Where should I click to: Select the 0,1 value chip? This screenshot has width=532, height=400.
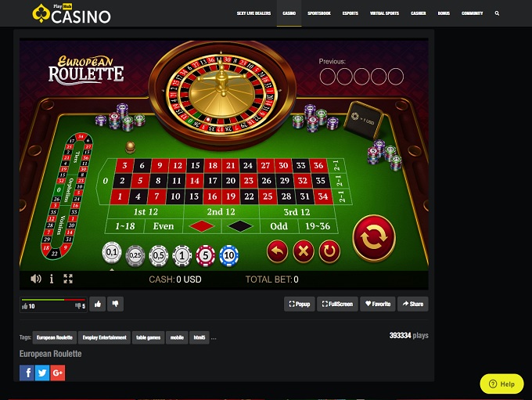(x=112, y=253)
